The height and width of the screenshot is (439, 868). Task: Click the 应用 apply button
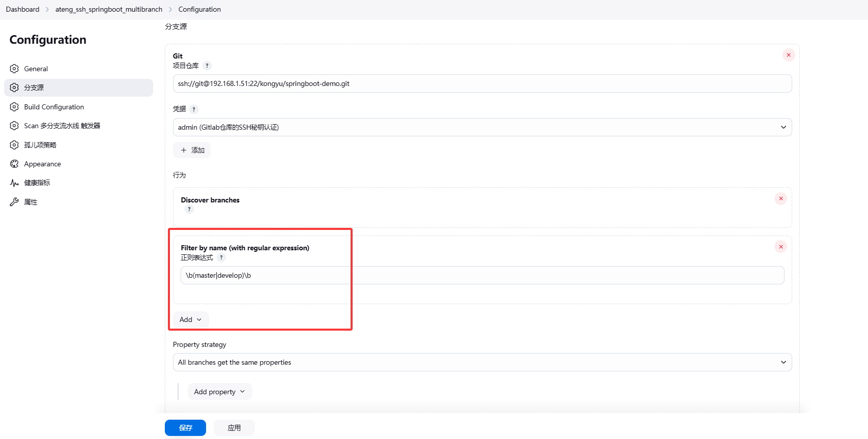pos(234,428)
